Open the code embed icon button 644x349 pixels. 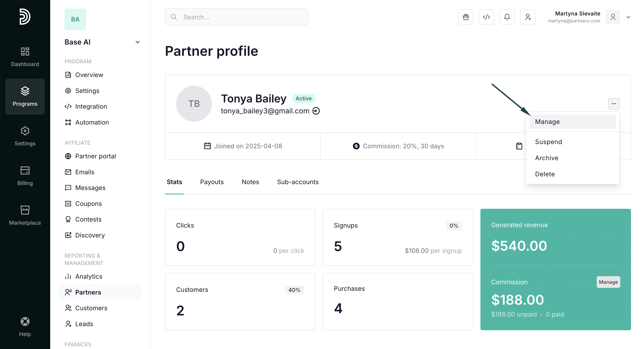[486, 17]
